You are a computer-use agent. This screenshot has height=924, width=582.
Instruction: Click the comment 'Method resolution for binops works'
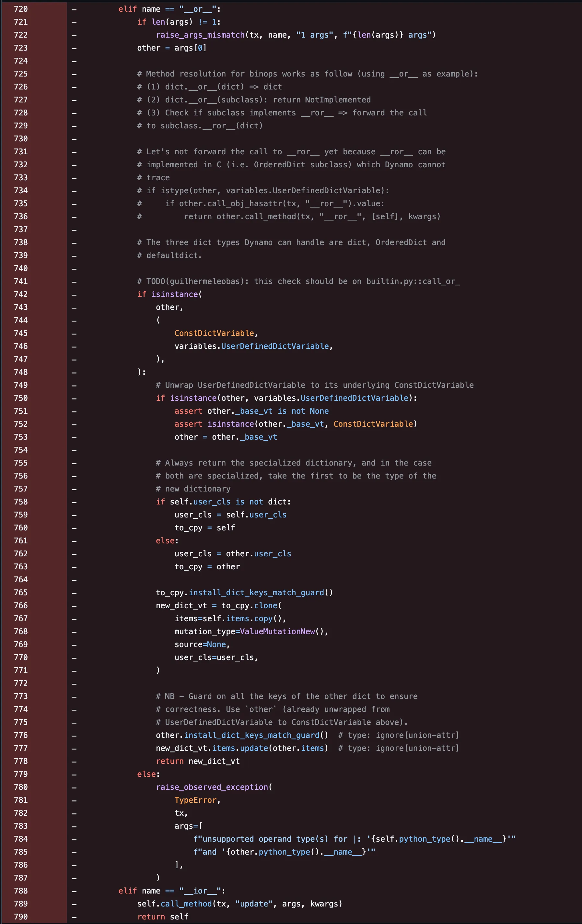308,74
